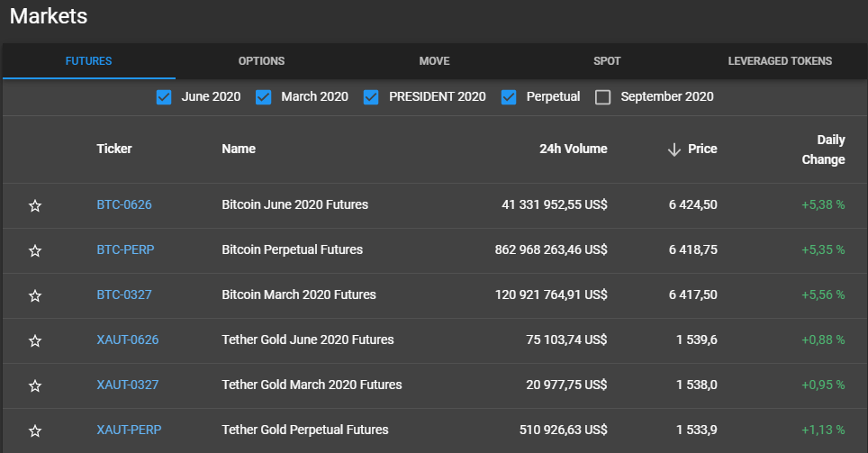Image resolution: width=868 pixels, height=453 pixels.
Task: Click volume "510 926,63 US$"
Action: pos(564,430)
